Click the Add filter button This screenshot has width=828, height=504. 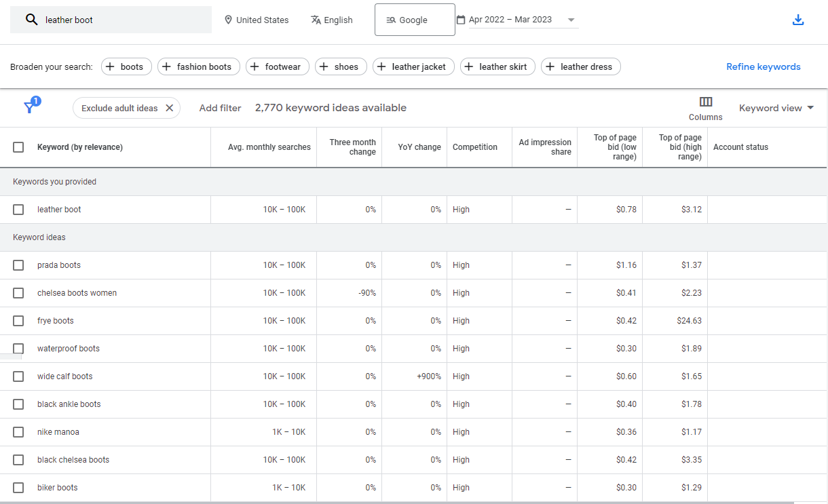pos(220,108)
